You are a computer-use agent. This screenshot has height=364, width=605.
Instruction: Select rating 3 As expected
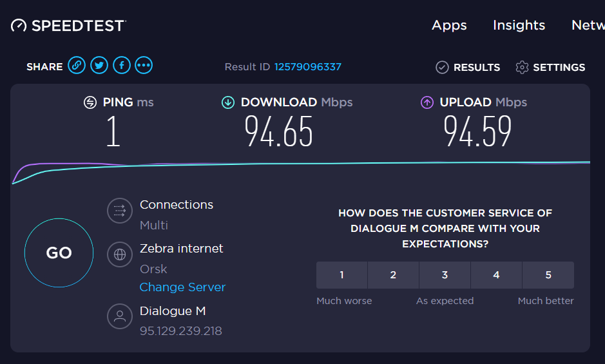pos(445,275)
